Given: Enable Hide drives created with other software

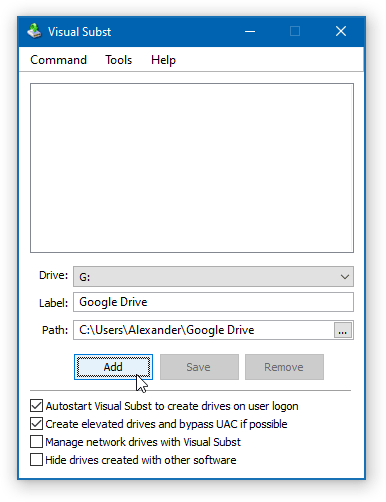Looking at the screenshot, I should pos(36,460).
